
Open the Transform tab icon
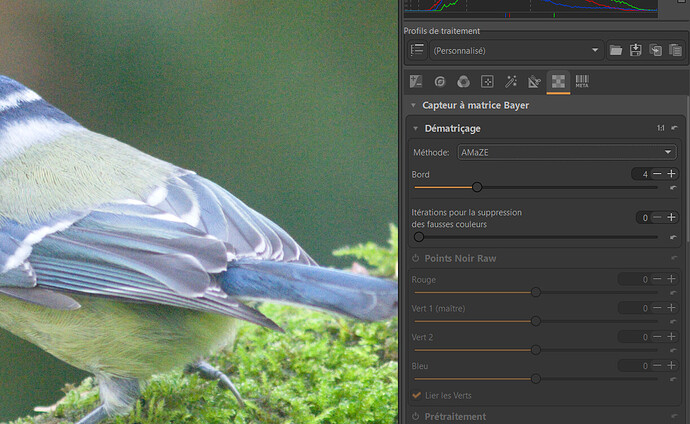tap(534, 81)
